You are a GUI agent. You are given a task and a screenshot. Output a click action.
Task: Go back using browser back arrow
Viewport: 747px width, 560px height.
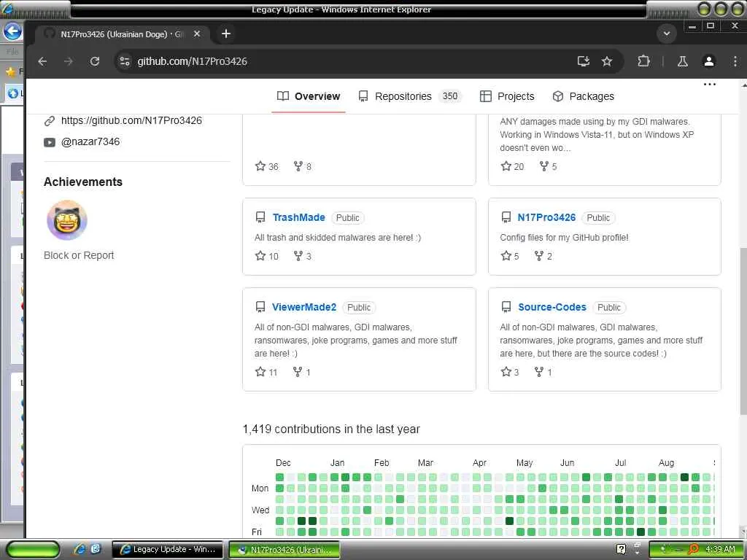point(42,61)
